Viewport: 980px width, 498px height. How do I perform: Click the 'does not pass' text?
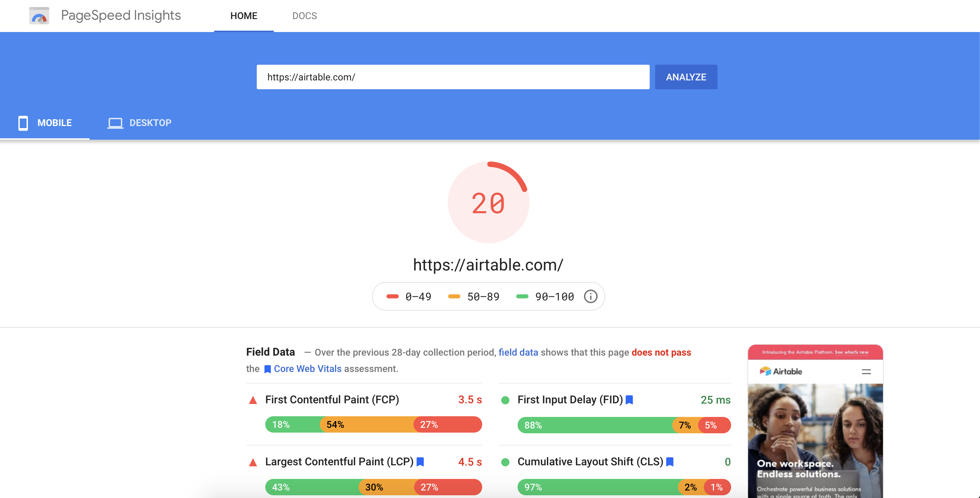point(661,352)
